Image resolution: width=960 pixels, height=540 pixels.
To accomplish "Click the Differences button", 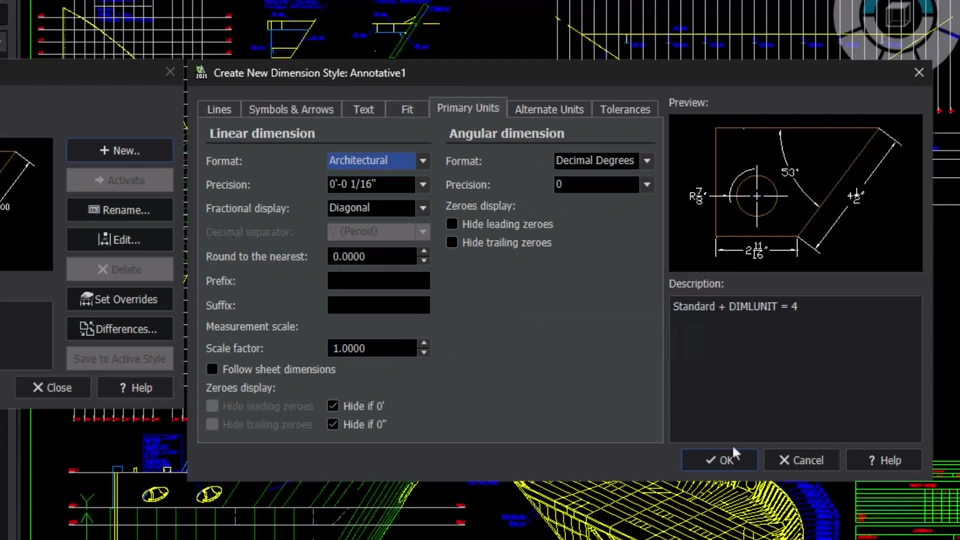I will pos(119,329).
